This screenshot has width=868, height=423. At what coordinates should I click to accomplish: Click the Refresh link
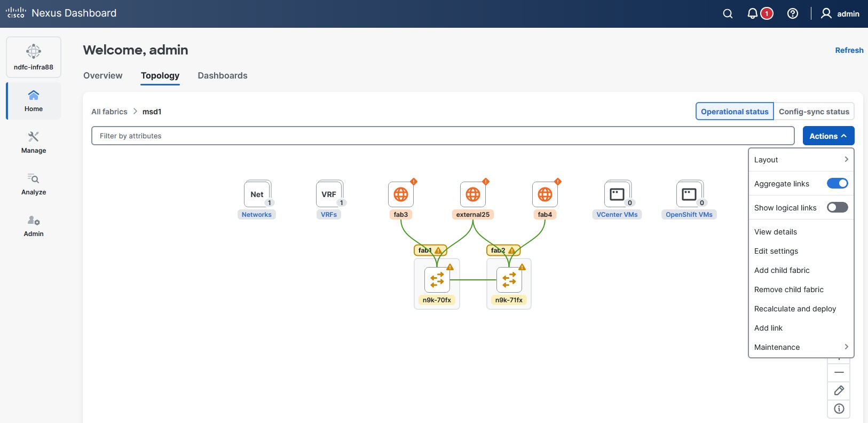pos(849,50)
